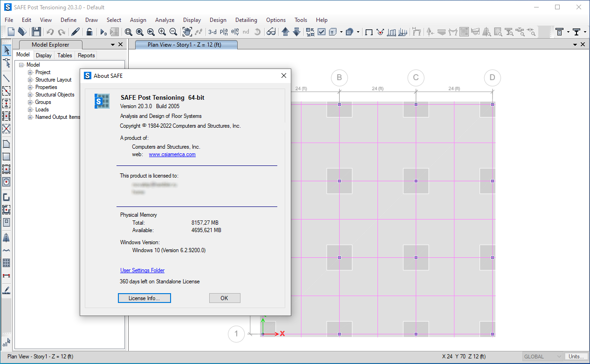
Task: Open the Define menu
Action: pyautogui.click(x=69, y=20)
